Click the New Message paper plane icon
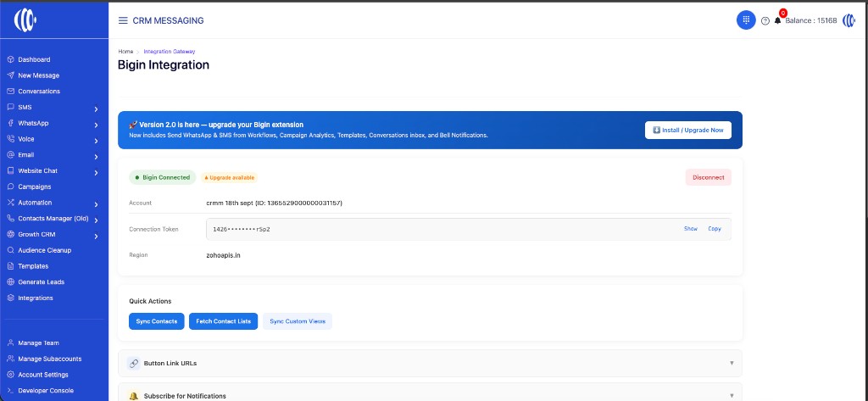Screen dimensions: 868x401 pos(10,75)
